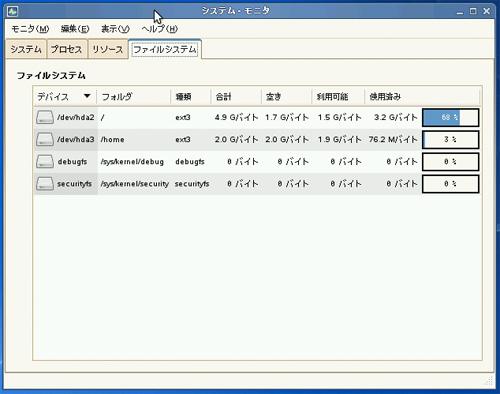Click the 76.2 Mバイト used cell

click(x=393, y=139)
